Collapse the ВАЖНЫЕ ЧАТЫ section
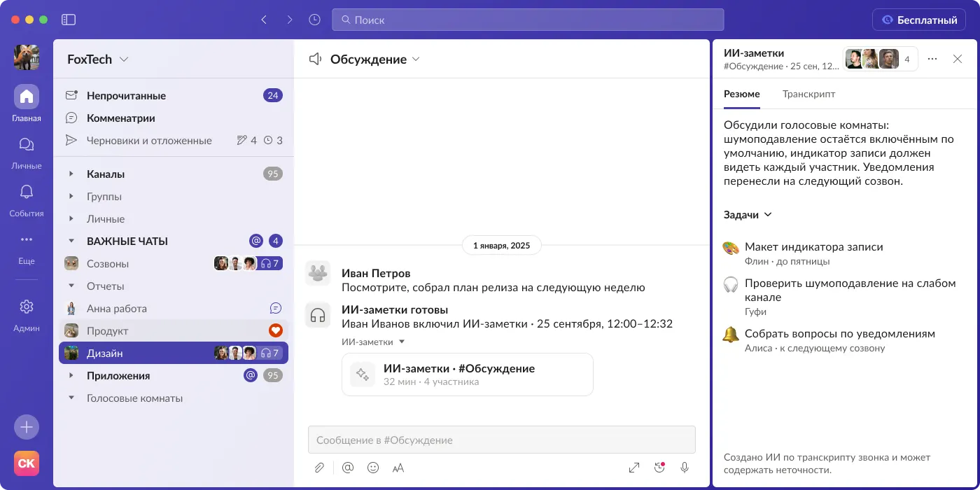Viewport: 980px width, 490px height. 71,241
